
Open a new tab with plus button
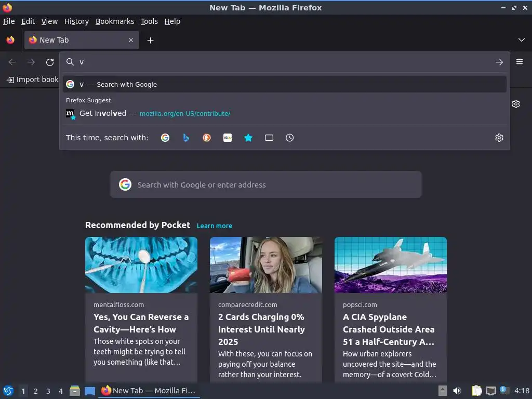click(150, 41)
